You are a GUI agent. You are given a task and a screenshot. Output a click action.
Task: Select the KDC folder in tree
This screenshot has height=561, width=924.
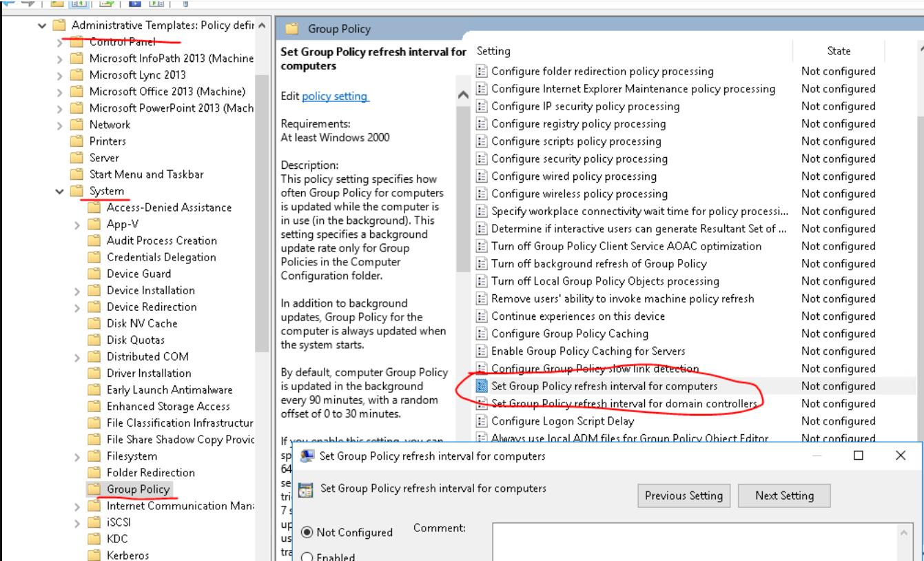click(x=117, y=539)
